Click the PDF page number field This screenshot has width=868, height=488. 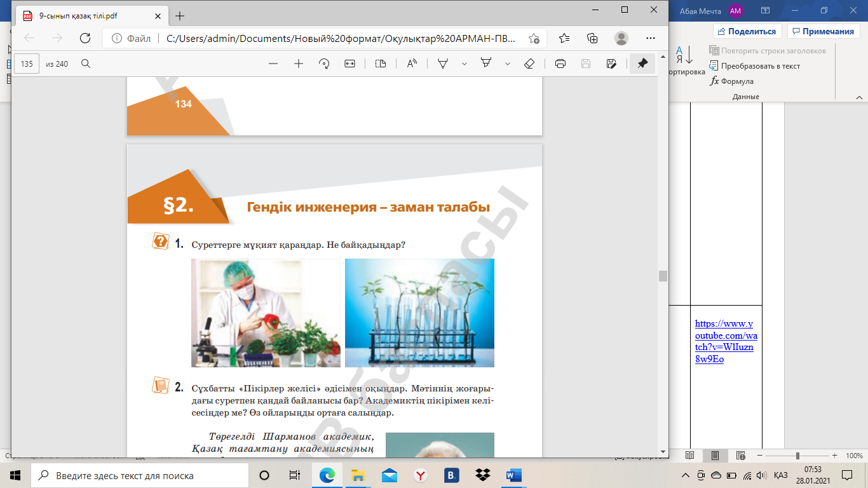coord(27,64)
